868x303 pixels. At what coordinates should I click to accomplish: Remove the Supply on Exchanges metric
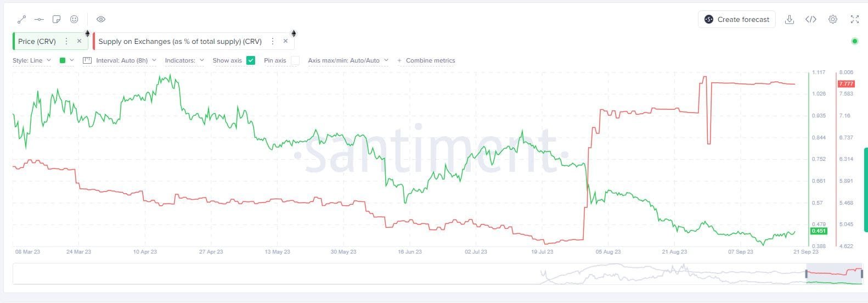coord(285,41)
